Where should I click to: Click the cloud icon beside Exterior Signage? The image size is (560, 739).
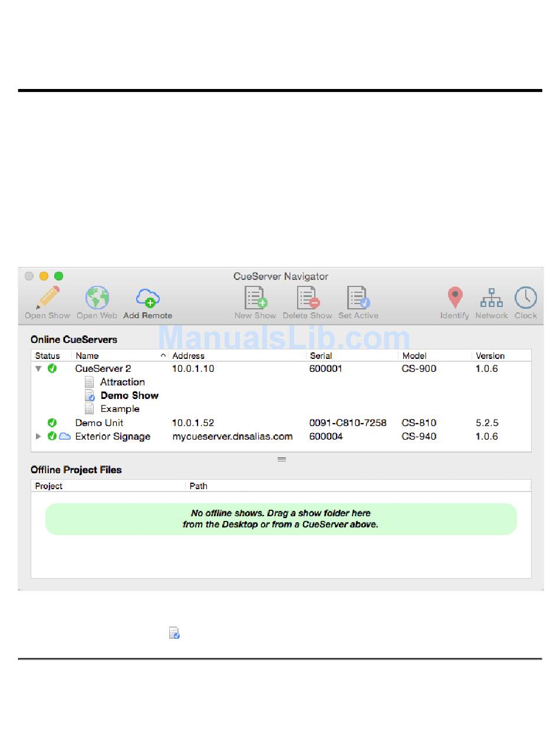pos(64,436)
